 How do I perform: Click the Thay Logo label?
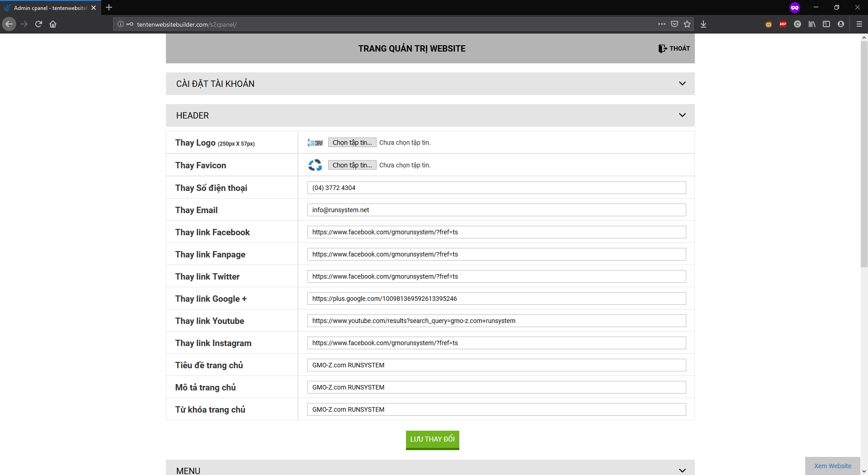pos(215,142)
